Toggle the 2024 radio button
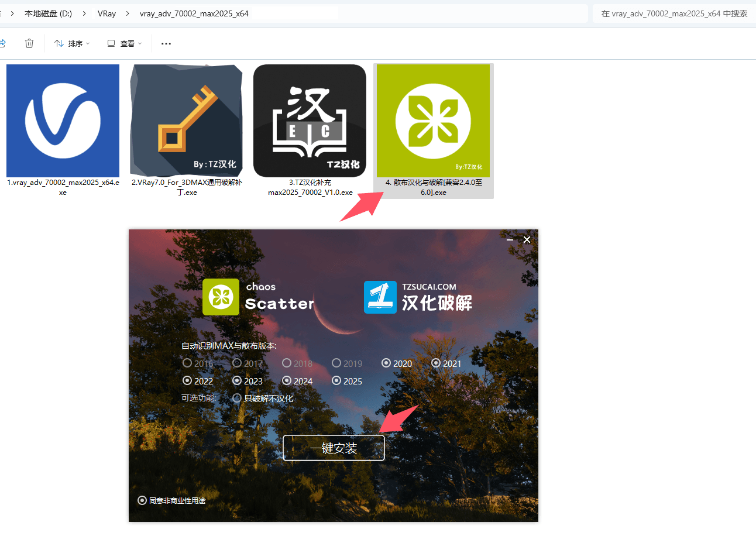The image size is (756, 553). (287, 380)
